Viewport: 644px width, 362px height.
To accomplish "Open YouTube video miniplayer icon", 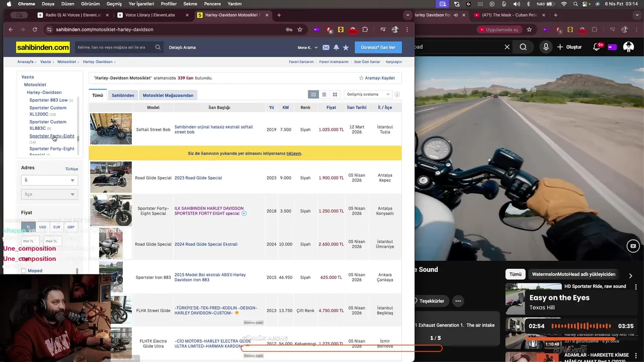I will pos(632,245).
